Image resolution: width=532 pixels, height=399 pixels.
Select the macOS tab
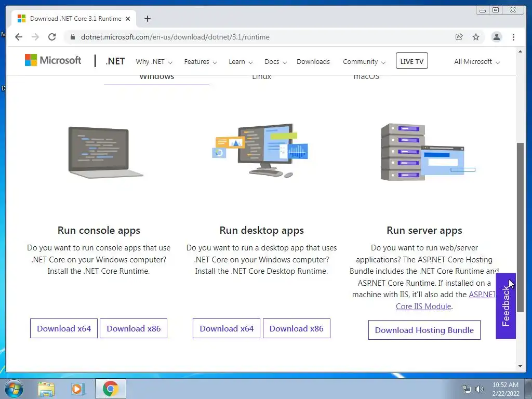tap(366, 78)
